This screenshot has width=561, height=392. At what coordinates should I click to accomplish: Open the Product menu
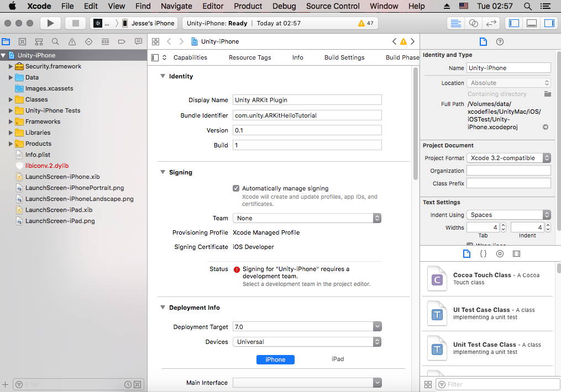click(x=248, y=6)
